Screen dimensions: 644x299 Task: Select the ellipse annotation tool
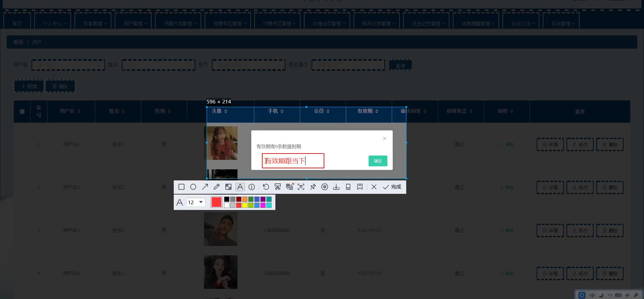193,187
